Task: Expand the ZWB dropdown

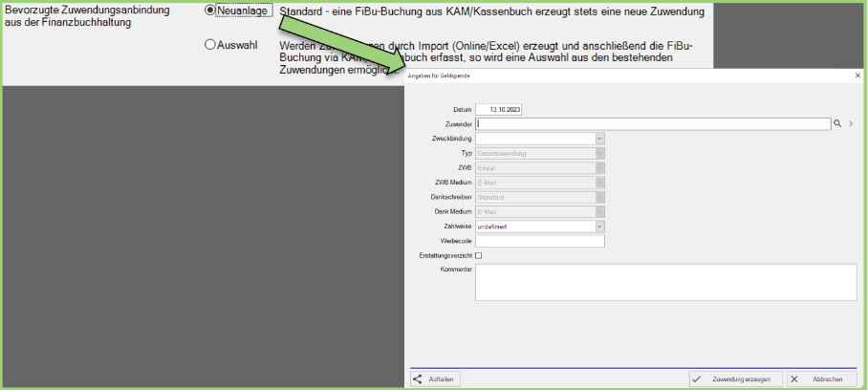Action: (599, 167)
